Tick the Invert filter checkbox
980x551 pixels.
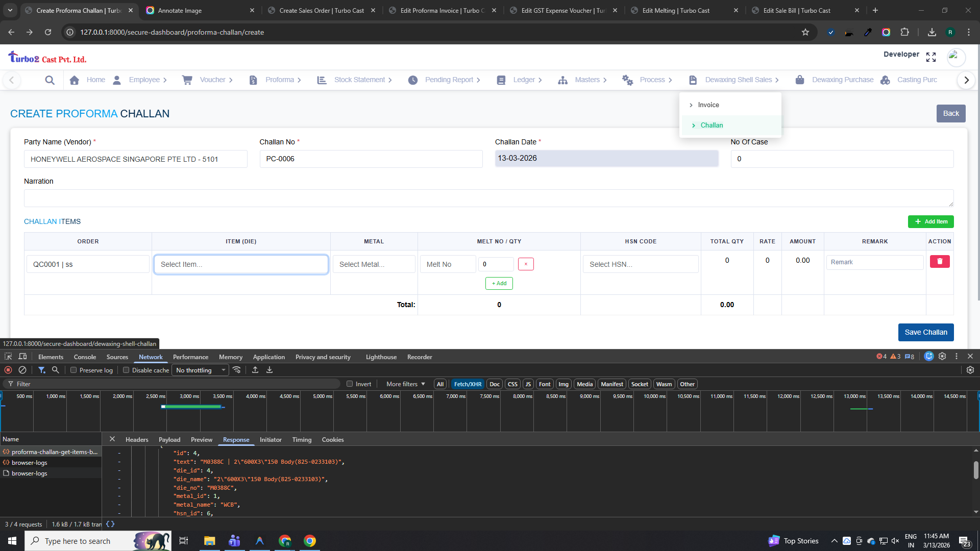[x=350, y=384]
